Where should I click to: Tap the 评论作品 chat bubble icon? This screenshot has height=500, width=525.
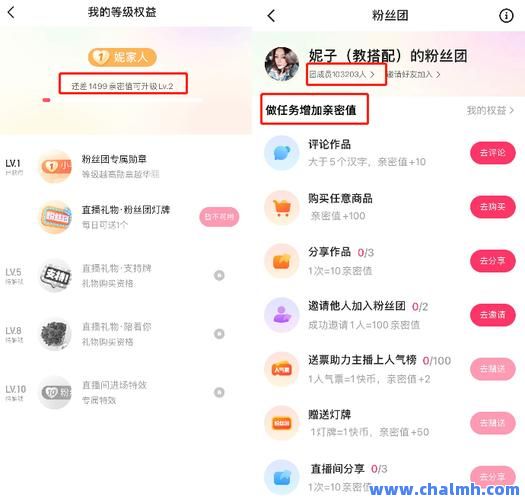[282, 153]
